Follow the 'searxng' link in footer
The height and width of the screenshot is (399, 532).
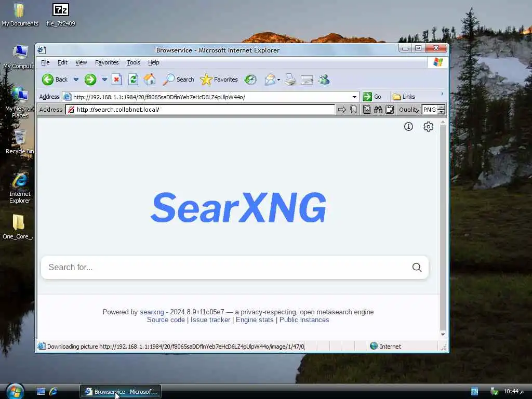click(x=152, y=312)
